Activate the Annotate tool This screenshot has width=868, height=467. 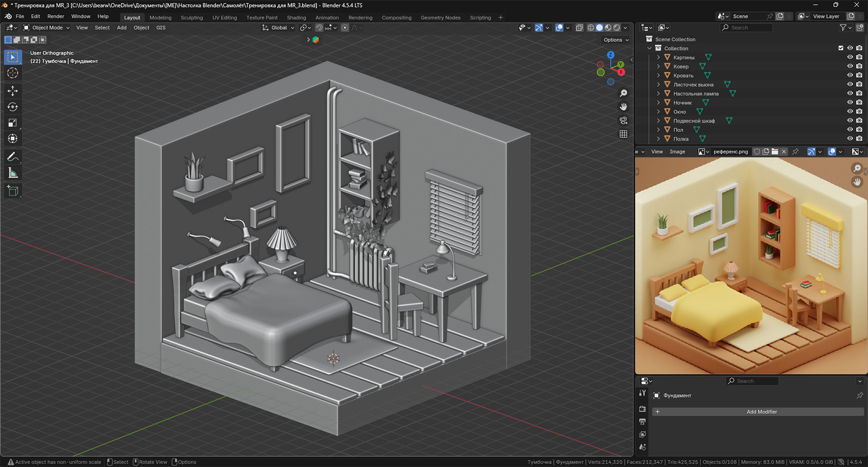[12, 157]
